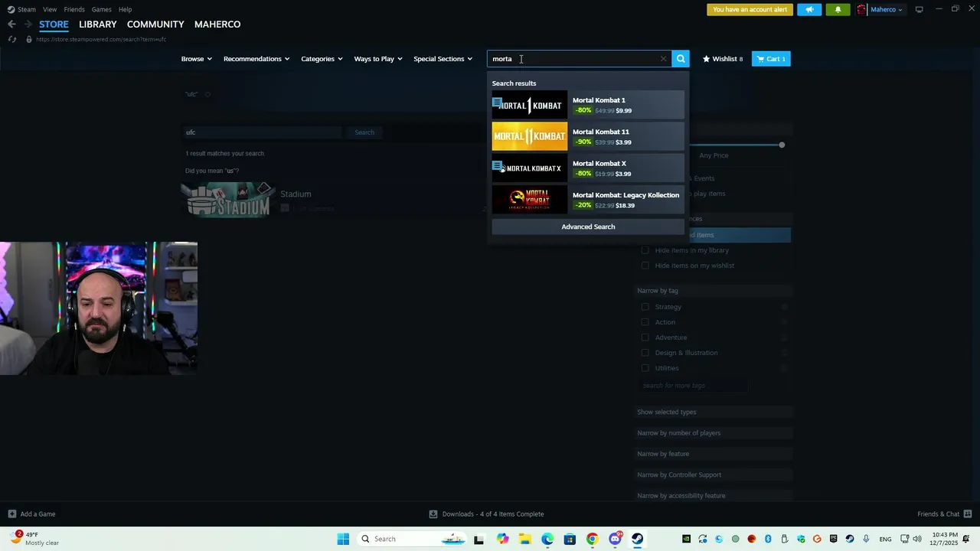The width and height of the screenshot is (980, 551).
Task: Open File Explorer from the taskbar
Action: point(525,539)
